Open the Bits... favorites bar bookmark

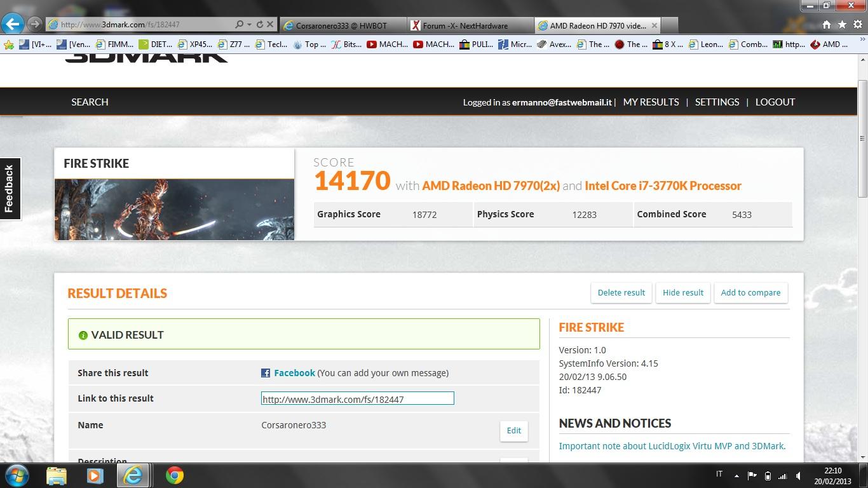pos(347,44)
